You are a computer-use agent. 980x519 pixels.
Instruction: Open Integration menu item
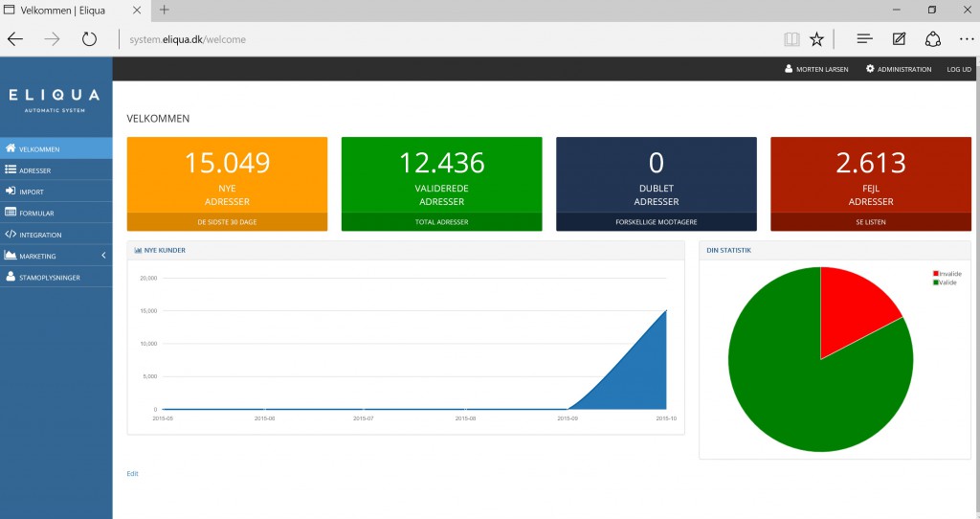(56, 235)
